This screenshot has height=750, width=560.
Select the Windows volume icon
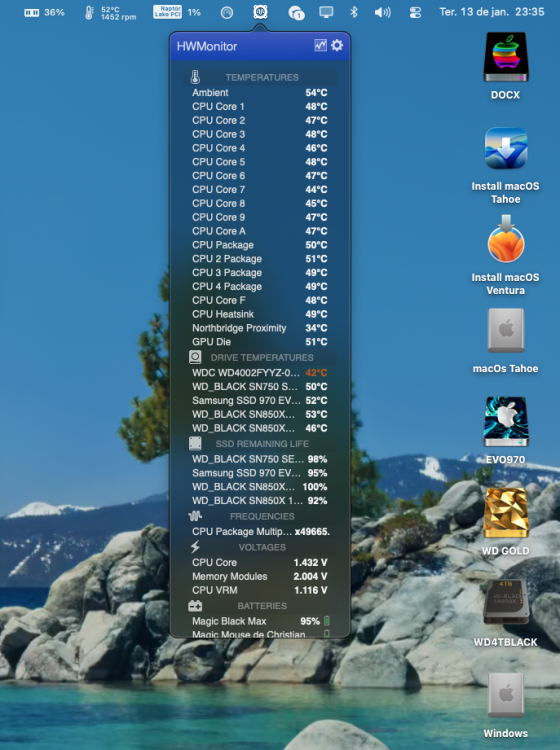tap(505, 695)
